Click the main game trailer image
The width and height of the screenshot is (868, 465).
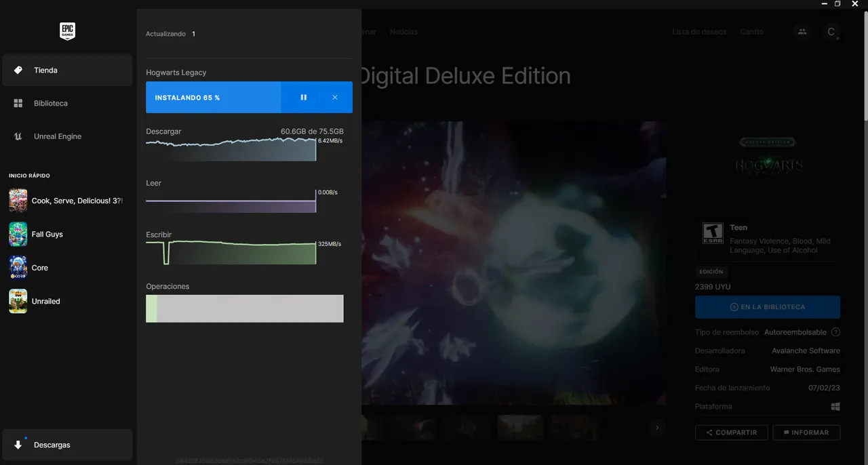click(514, 263)
